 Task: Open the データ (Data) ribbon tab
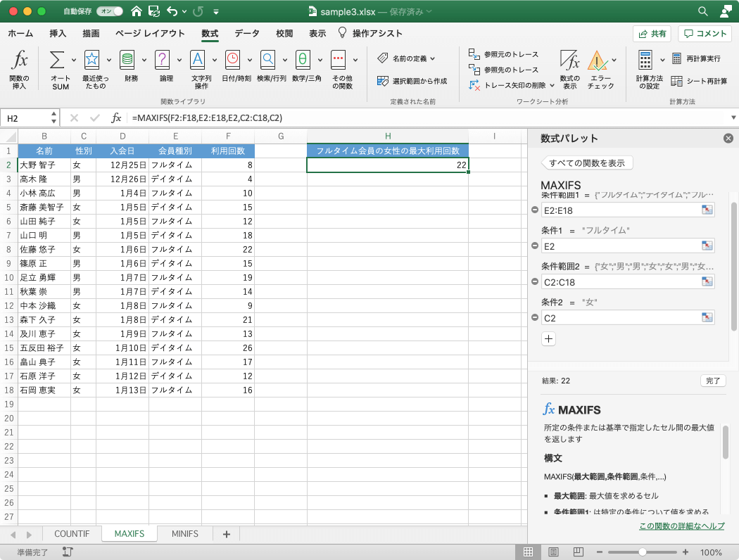pyautogui.click(x=247, y=34)
